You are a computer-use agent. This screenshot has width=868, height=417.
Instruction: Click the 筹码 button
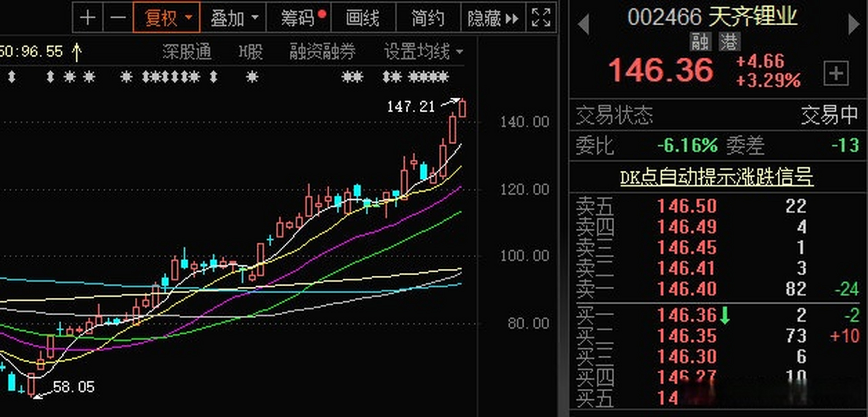pyautogui.click(x=299, y=18)
